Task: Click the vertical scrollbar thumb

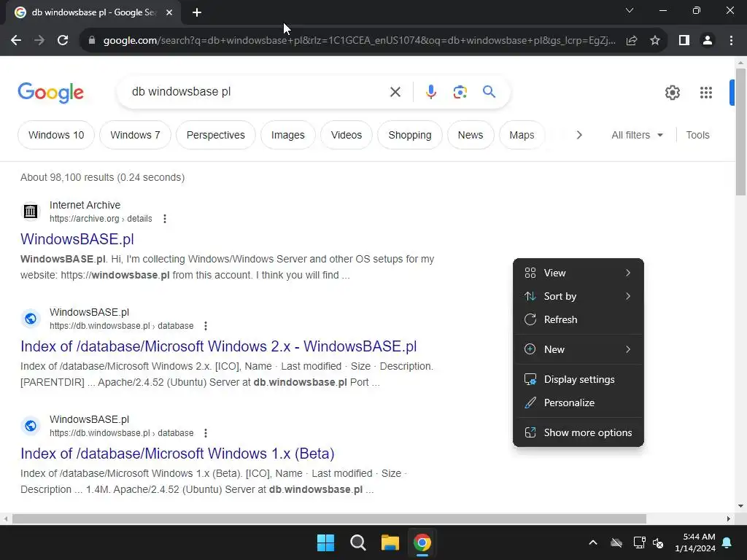Action: pyautogui.click(x=740, y=132)
